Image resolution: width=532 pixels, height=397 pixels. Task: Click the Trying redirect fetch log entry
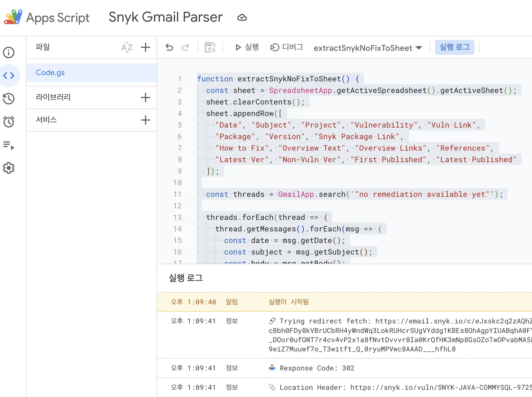[345, 335]
